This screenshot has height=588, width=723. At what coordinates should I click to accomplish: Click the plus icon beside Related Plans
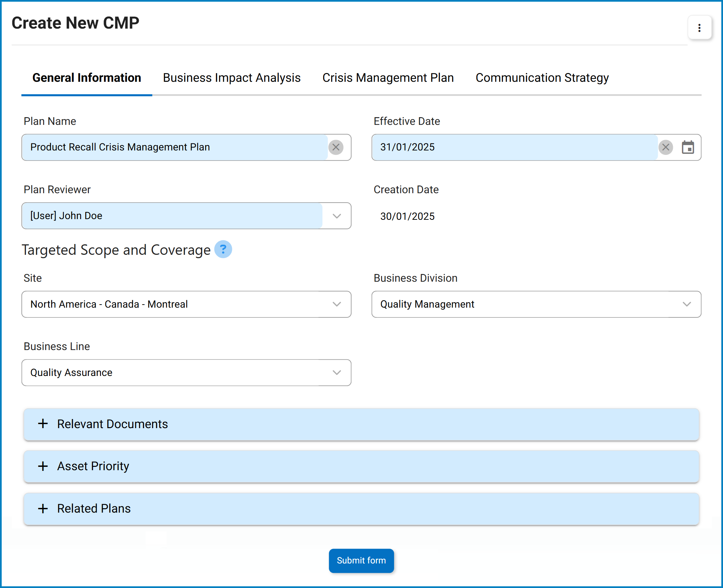pyautogui.click(x=43, y=509)
